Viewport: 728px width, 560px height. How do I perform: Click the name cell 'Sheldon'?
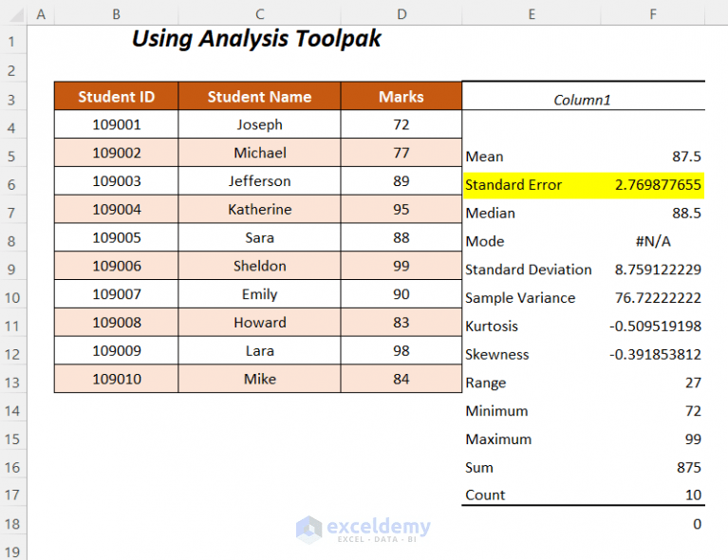pyautogui.click(x=259, y=266)
